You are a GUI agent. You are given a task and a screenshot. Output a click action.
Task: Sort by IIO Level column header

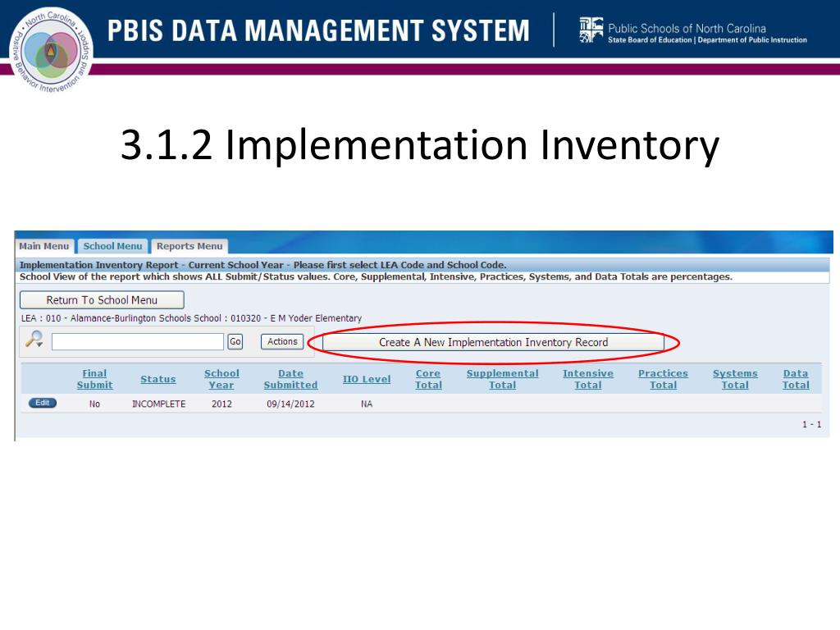pyautogui.click(x=367, y=379)
